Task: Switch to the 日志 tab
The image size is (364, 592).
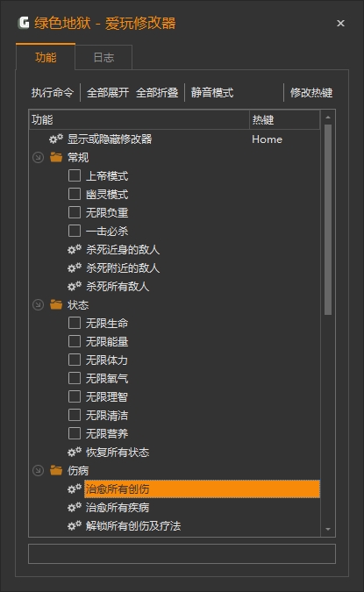Action: click(103, 57)
